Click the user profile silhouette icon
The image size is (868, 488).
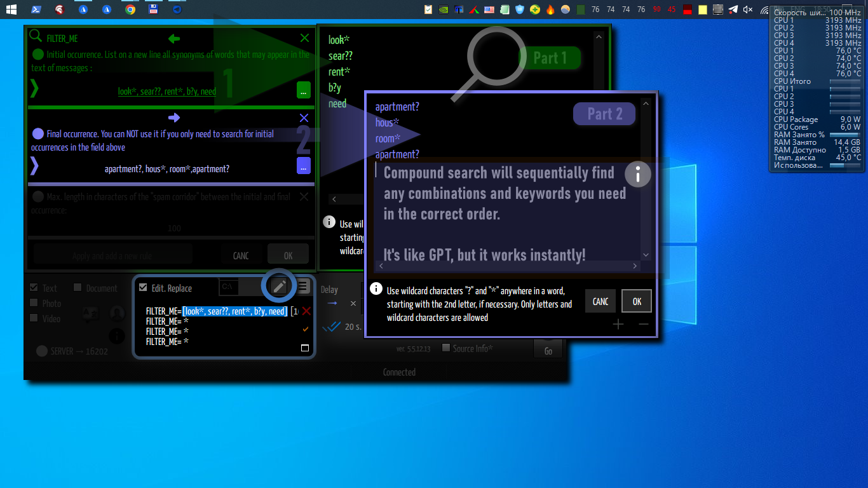(x=116, y=313)
